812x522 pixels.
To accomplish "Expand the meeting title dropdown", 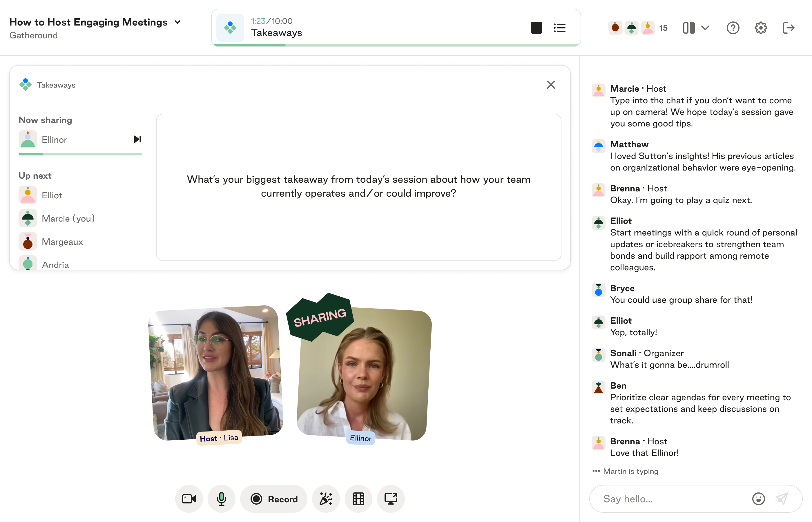I will (x=177, y=22).
